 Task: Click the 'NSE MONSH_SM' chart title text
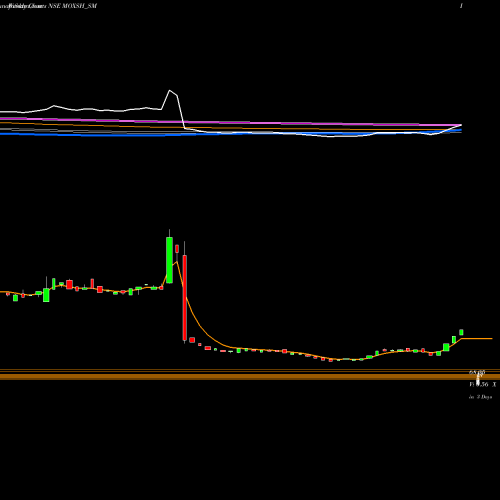72,6
